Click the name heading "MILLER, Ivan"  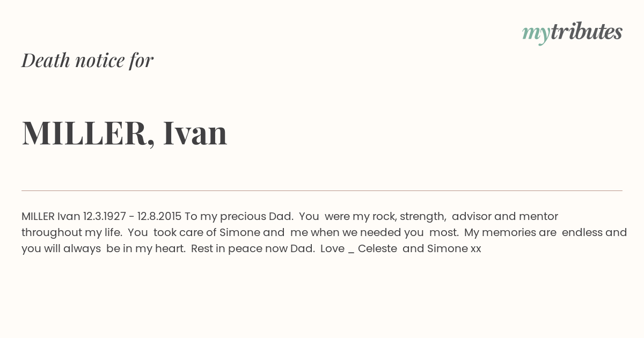(125, 133)
